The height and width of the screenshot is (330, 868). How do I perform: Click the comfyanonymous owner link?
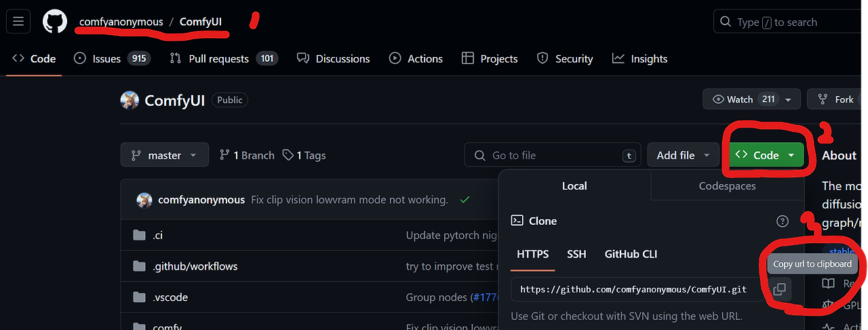[121, 22]
